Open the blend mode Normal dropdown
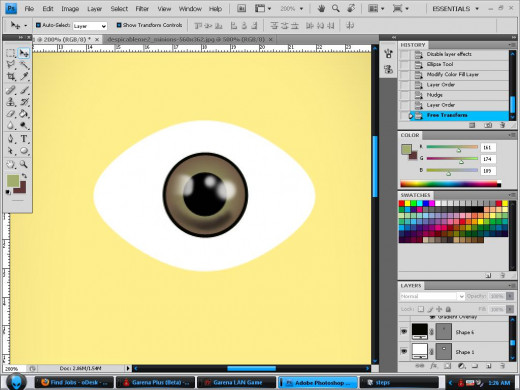Viewport: 520px width, 390px height. click(x=432, y=296)
